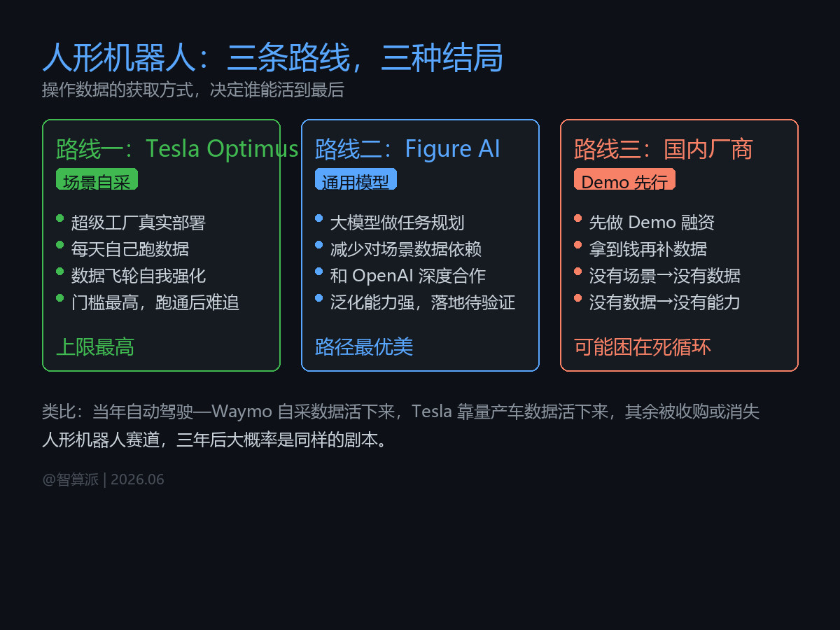Click blue bullet beside 和 OpenAI 深度合作
Screen dimensions: 840x630
pyautogui.click(x=318, y=272)
